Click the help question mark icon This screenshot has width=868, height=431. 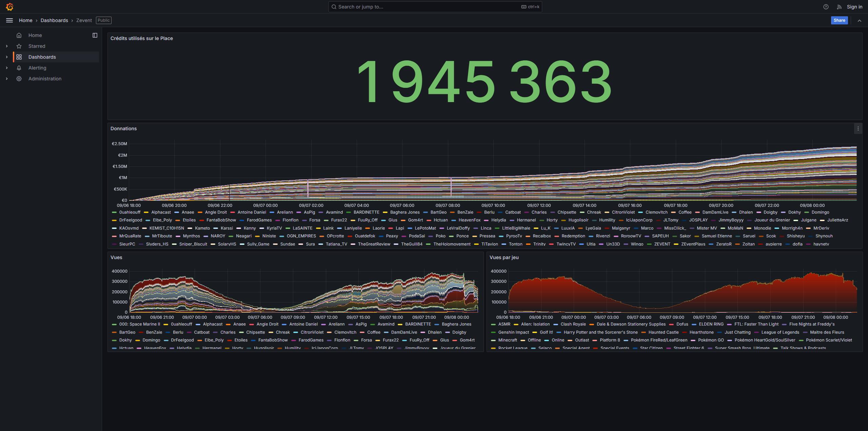(826, 7)
